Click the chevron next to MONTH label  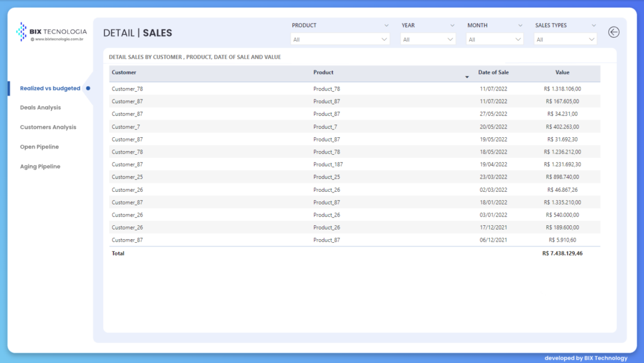pyautogui.click(x=520, y=26)
